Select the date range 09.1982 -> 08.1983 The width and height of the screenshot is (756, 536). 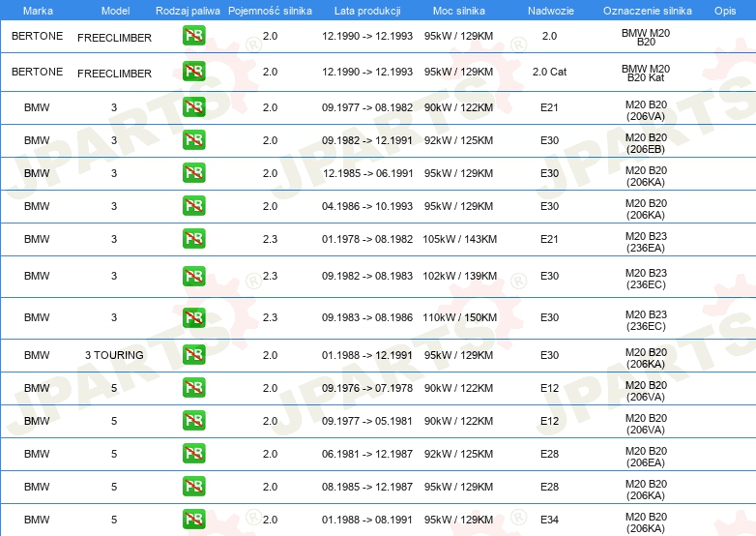pos(367,276)
